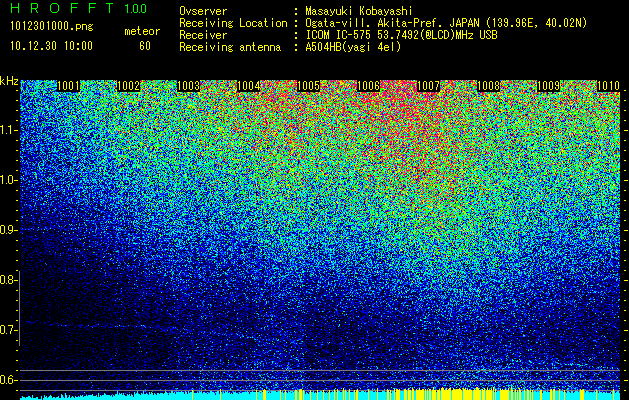Select the filename 1012301000.png
Viewport: 629px width, 400px height.
(x=52, y=27)
